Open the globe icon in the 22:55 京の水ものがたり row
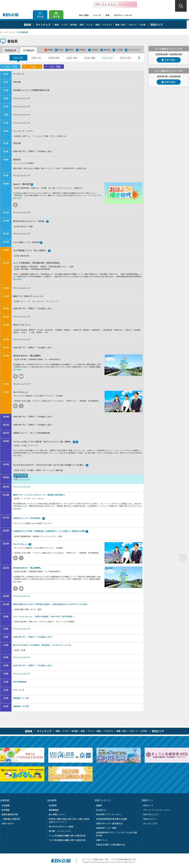Screen dimensions: 189x868 pyautogui.click(x=15, y=589)
